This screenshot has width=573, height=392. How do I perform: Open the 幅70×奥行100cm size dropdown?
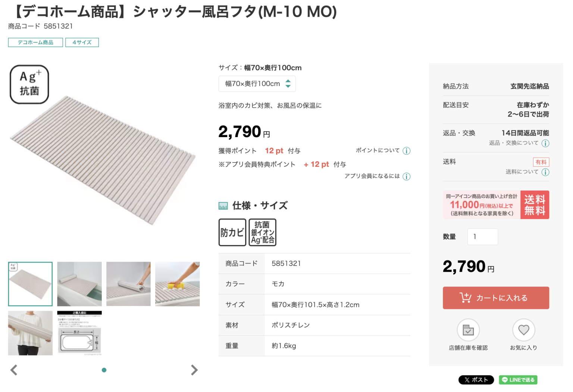[x=257, y=83]
